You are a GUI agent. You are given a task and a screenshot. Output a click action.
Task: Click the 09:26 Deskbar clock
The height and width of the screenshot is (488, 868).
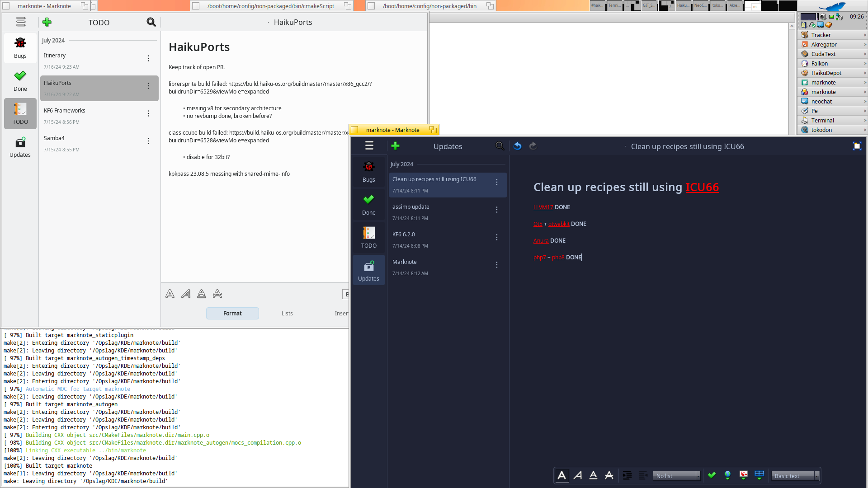tap(857, 16)
